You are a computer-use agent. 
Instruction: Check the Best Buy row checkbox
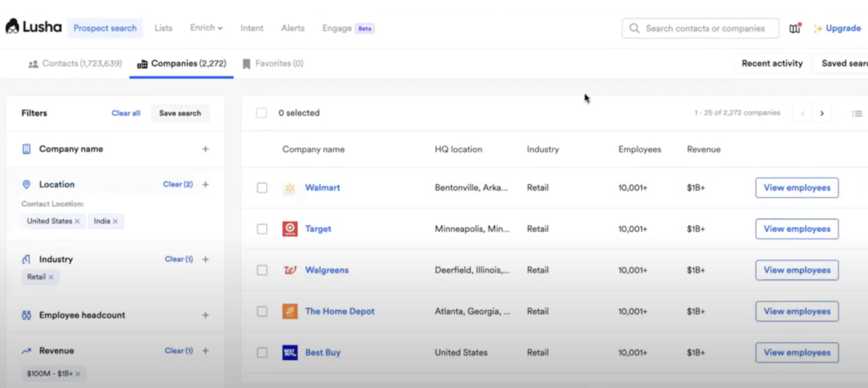(x=262, y=352)
